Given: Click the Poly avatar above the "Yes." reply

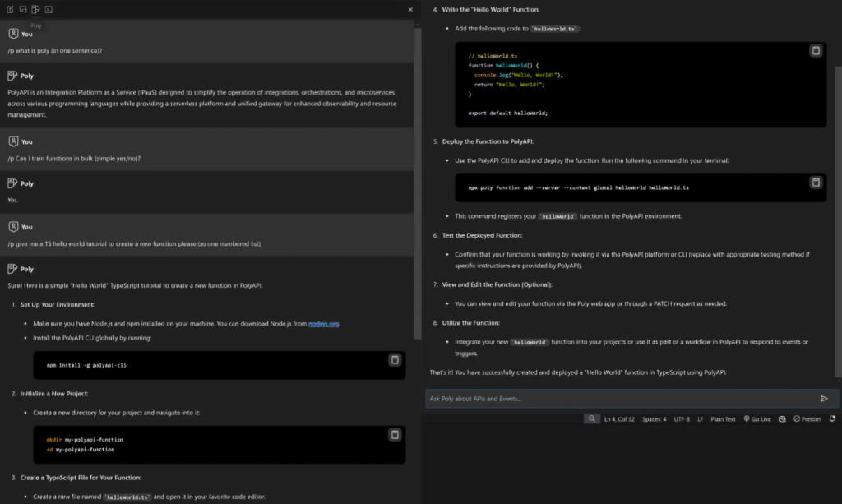Looking at the screenshot, I should click(x=13, y=183).
